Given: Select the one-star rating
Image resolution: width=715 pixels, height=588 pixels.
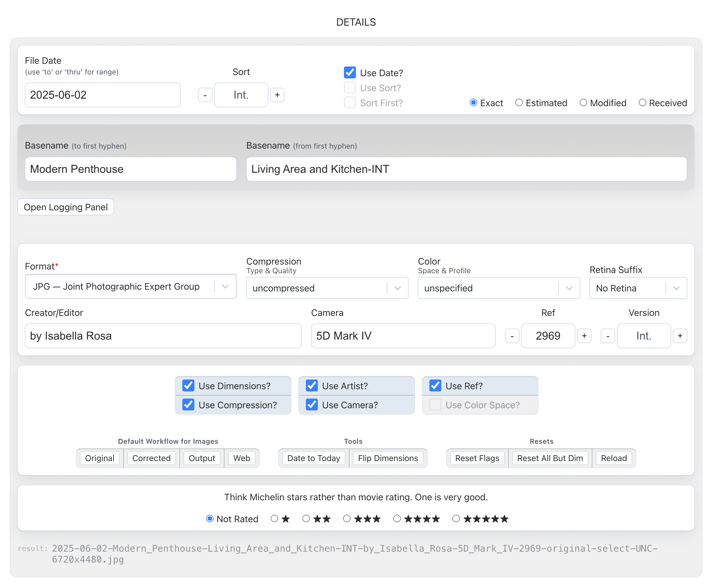Looking at the screenshot, I should [274, 518].
